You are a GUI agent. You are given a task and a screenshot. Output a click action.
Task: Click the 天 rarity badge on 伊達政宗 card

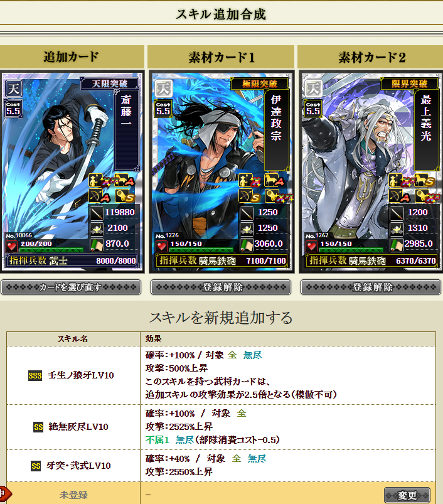coord(164,88)
